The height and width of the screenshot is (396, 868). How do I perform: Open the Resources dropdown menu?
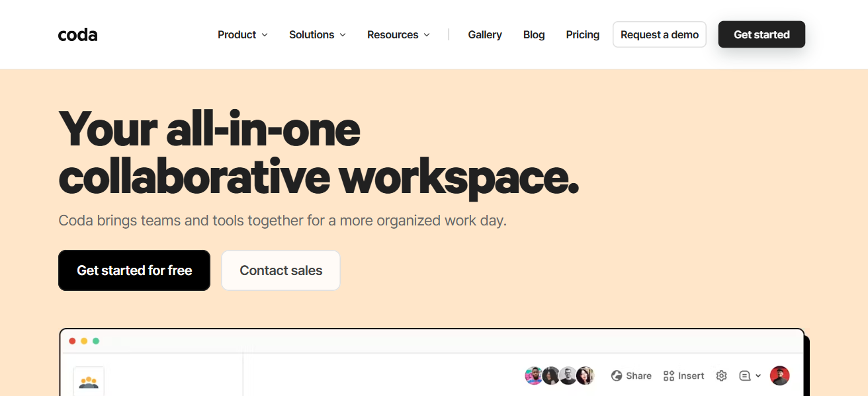(x=399, y=35)
